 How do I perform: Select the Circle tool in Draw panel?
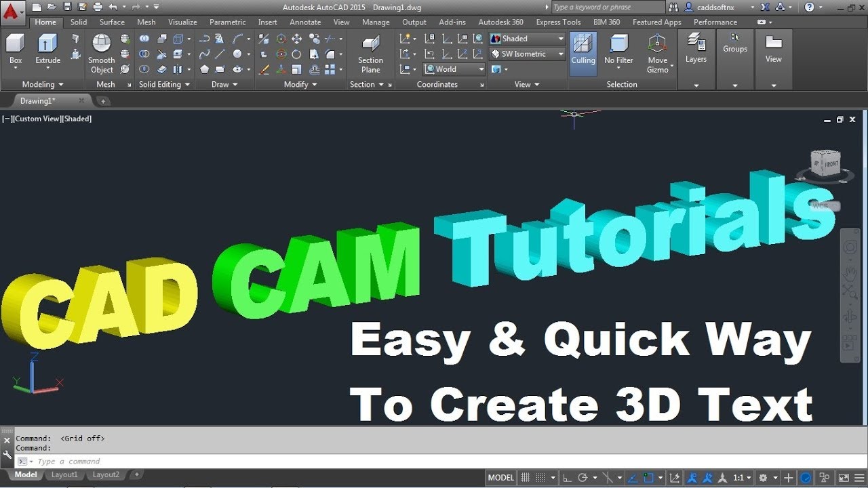(x=237, y=54)
